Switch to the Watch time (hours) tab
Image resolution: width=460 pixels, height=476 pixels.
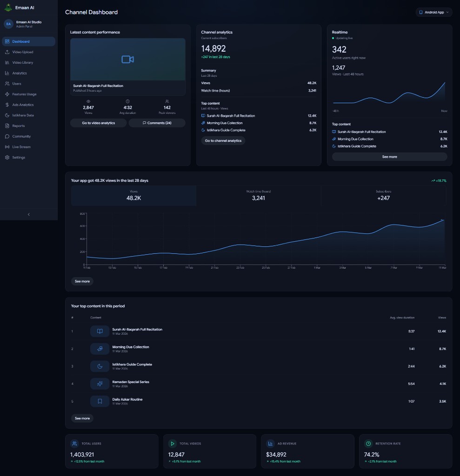point(259,196)
